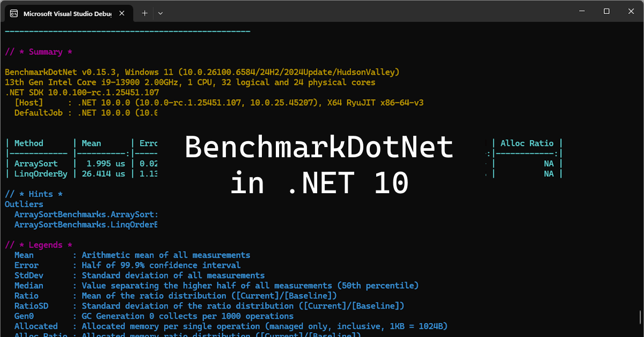Click the Alloc Ratio column header
This screenshot has width=644, height=337.
click(526, 143)
